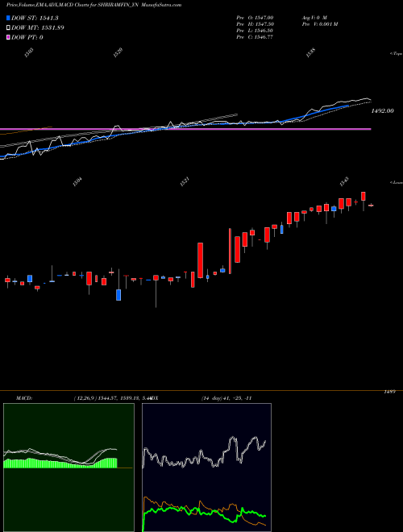Click the MACD panel heading

(x=23, y=398)
